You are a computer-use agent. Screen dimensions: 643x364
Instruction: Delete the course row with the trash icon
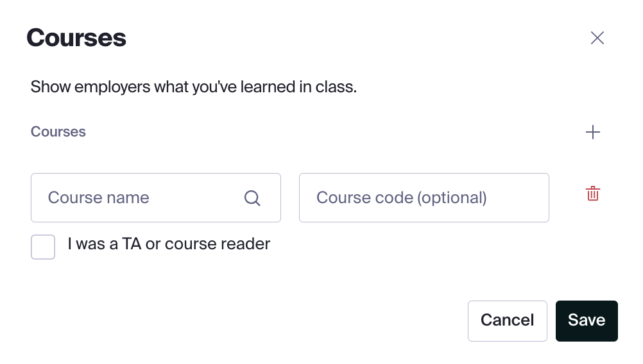(x=593, y=194)
